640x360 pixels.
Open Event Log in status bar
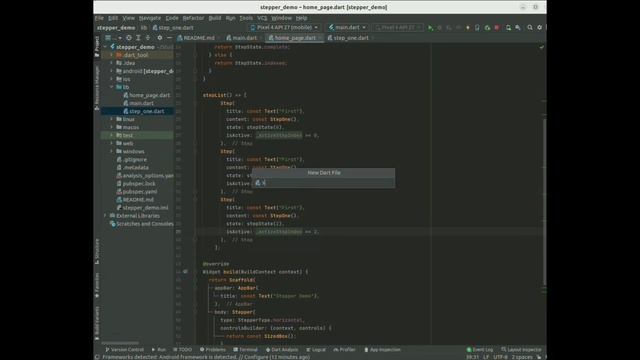[480, 350]
